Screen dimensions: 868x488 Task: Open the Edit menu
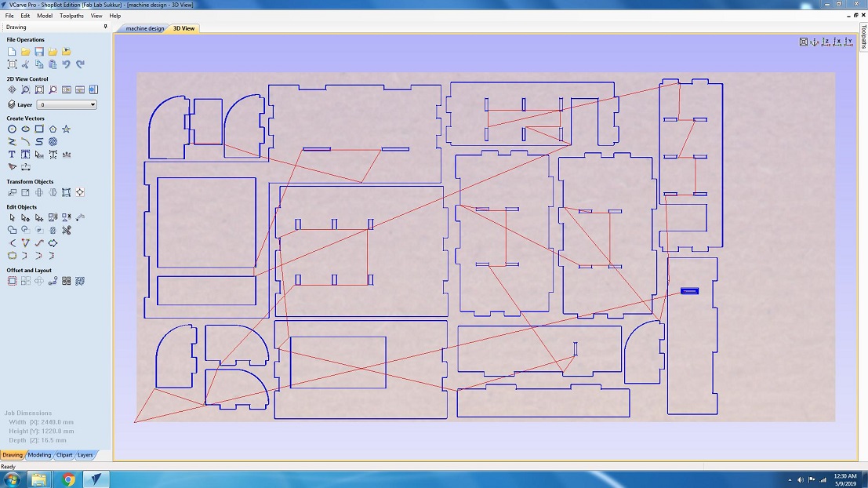click(25, 16)
